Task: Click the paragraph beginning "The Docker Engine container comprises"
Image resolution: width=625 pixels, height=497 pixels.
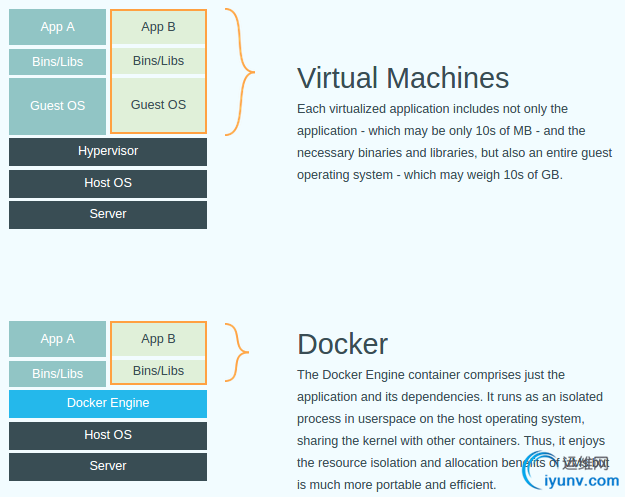Action: click(x=451, y=430)
